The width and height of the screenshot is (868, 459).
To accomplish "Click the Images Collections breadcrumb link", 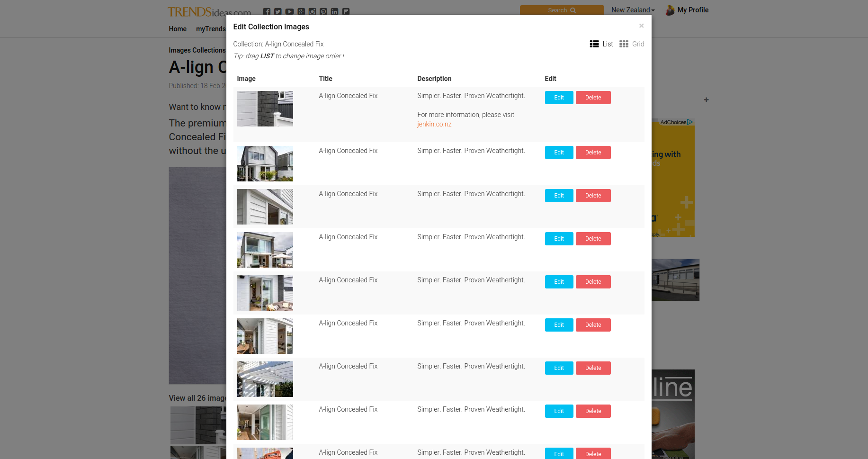I will (197, 50).
